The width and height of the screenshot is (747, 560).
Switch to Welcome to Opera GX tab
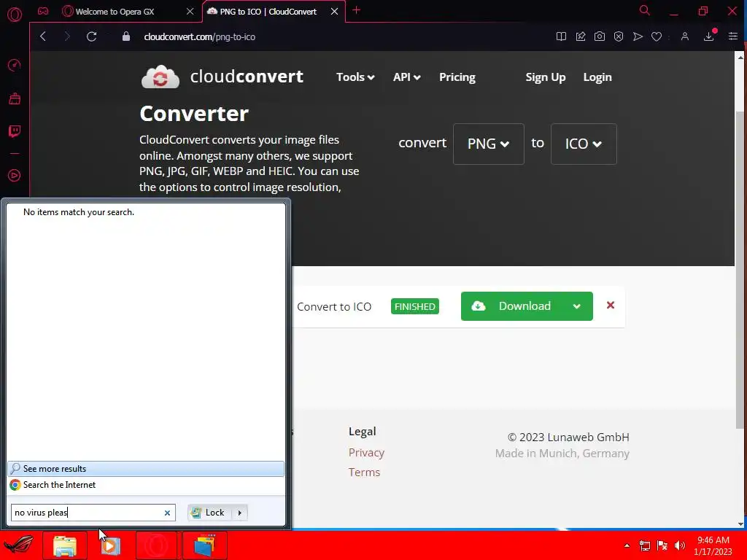(x=115, y=12)
